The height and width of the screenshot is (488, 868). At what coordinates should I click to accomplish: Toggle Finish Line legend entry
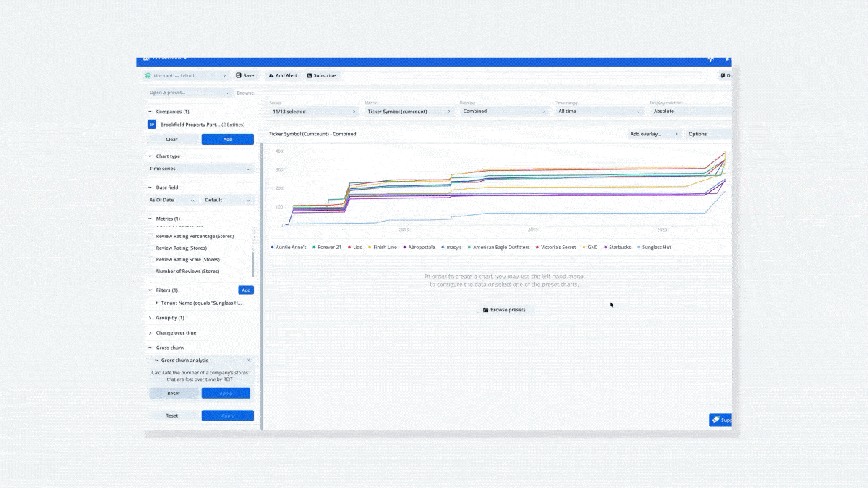click(x=383, y=247)
